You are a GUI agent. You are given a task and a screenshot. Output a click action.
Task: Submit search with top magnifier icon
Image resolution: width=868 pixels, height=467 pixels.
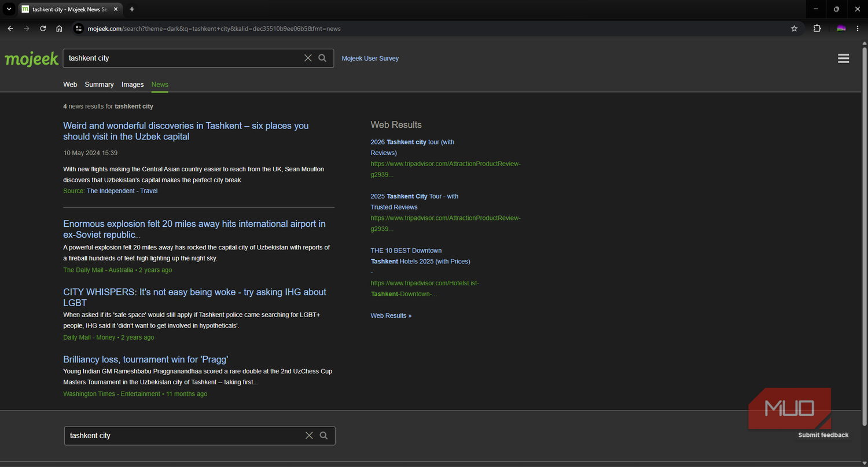(322, 58)
